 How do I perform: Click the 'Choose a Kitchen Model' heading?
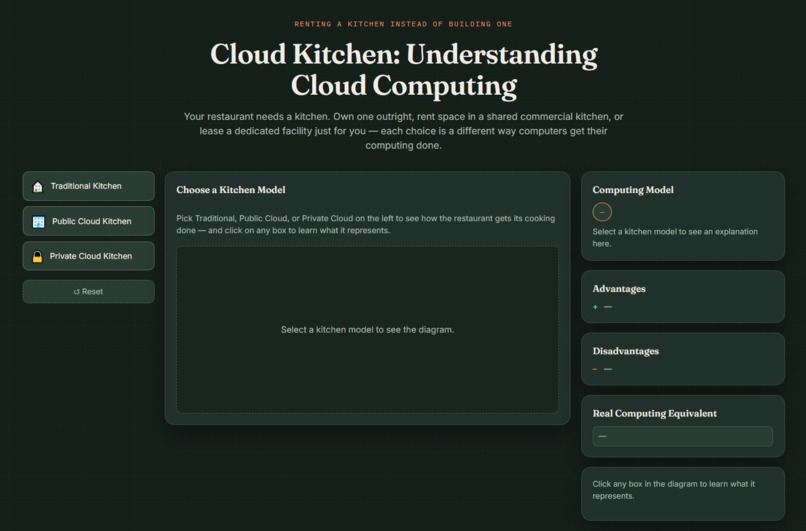pyautogui.click(x=231, y=190)
